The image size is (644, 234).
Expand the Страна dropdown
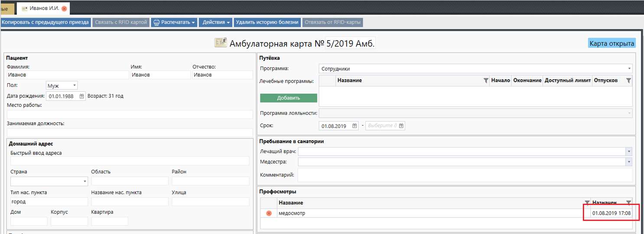pyautogui.click(x=85, y=181)
